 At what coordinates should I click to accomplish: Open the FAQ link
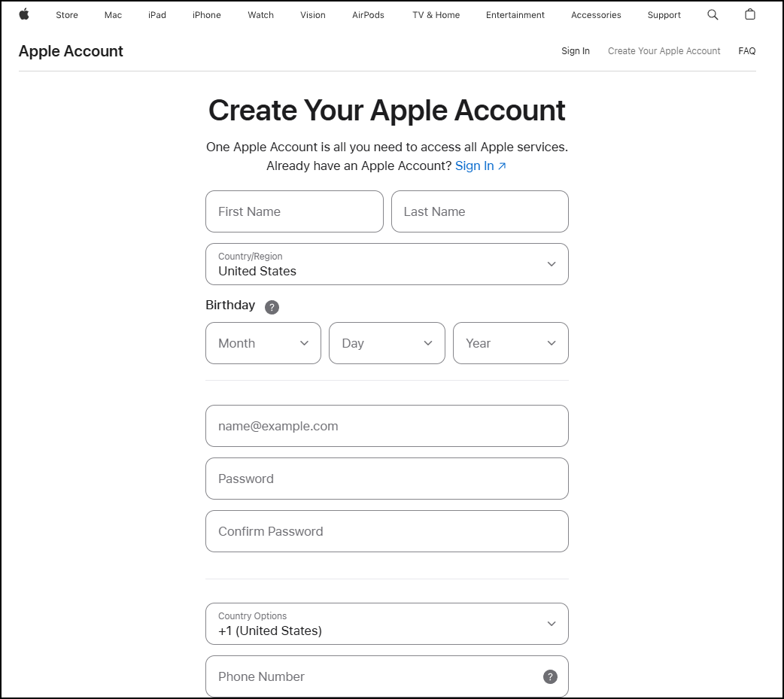pyautogui.click(x=747, y=51)
